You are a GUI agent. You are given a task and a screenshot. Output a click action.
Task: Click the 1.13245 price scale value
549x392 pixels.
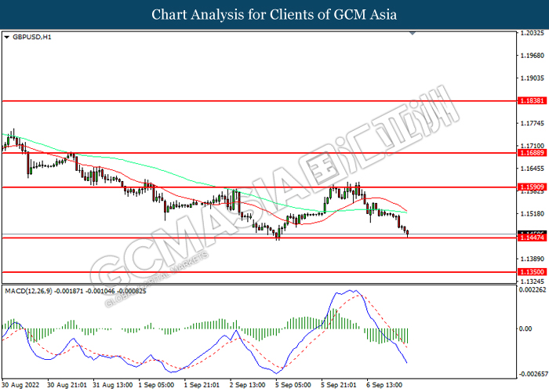(533, 281)
